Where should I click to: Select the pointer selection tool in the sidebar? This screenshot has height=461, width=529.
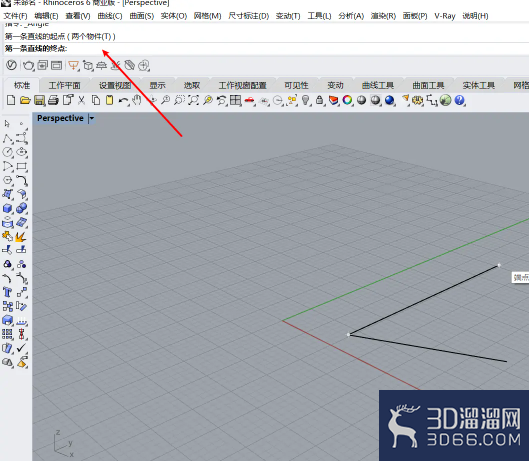(7, 124)
